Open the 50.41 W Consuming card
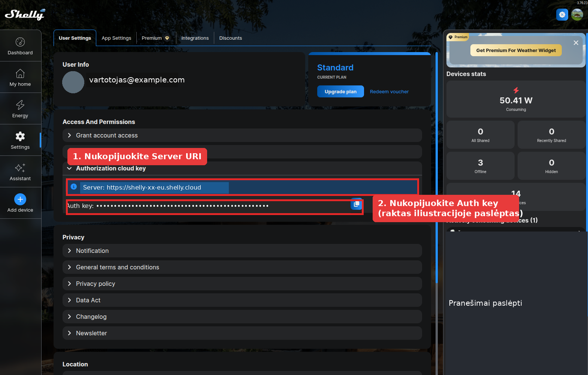The width and height of the screenshot is (588, 375). click(x=516, y=99)
